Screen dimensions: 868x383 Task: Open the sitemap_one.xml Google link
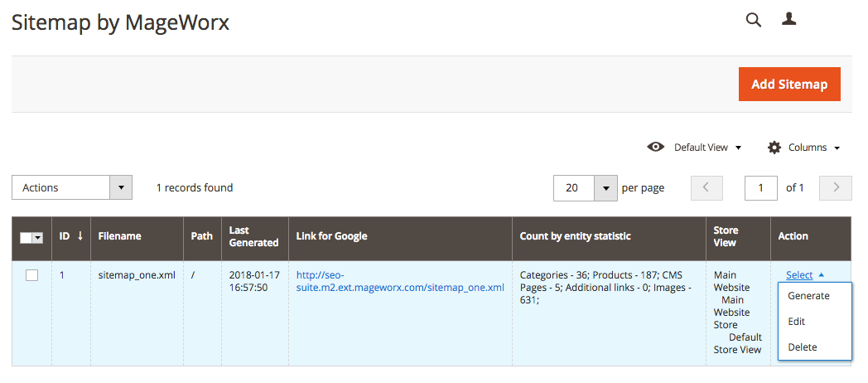pos(400,282)
